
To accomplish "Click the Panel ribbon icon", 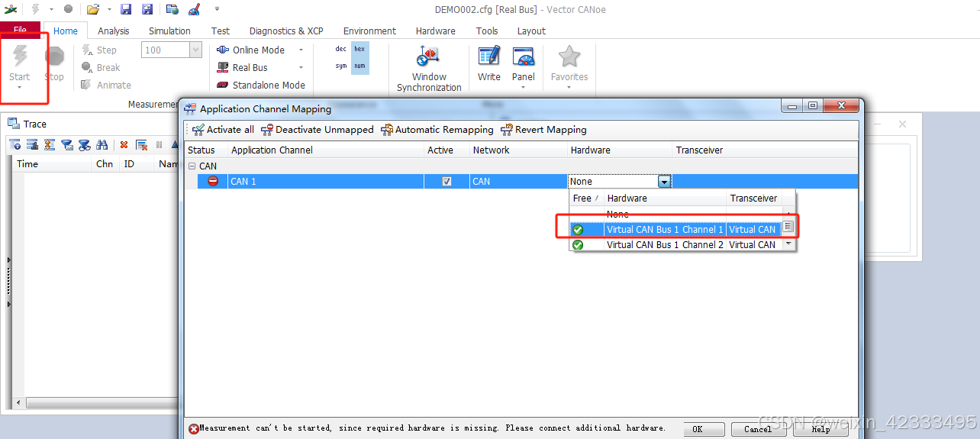I will pyautogui.click(x=524, y=56).
